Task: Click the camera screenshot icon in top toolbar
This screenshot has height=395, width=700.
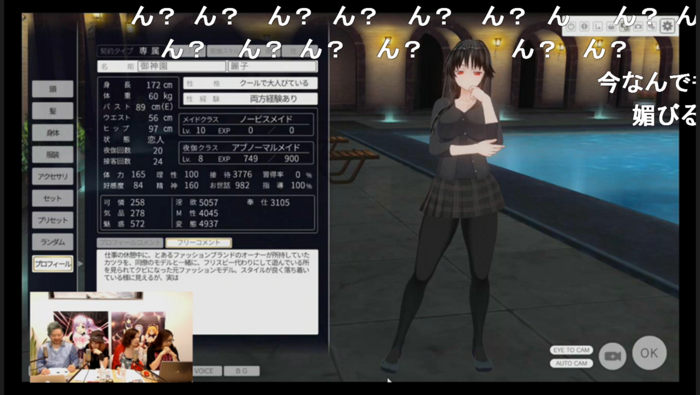Action: pos(638,27)
